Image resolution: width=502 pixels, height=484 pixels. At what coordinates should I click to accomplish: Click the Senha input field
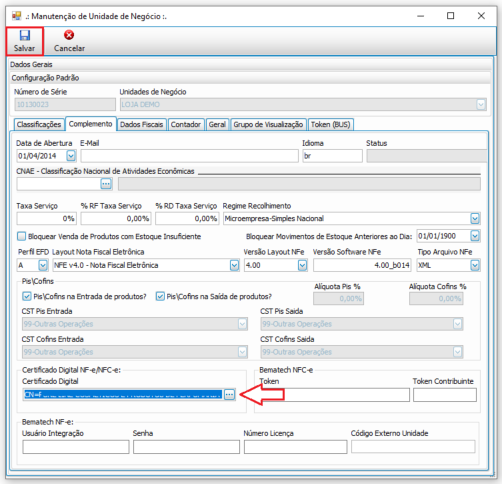coord(186,447)
